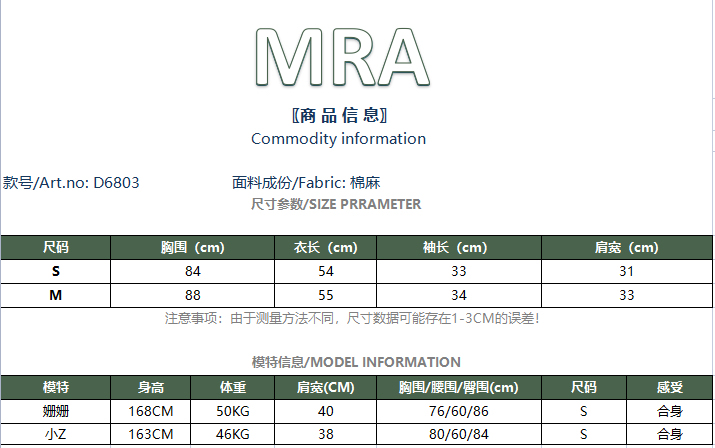Click the sleeve length value 34
Screen dimensions: 715x448
[459, 295]
